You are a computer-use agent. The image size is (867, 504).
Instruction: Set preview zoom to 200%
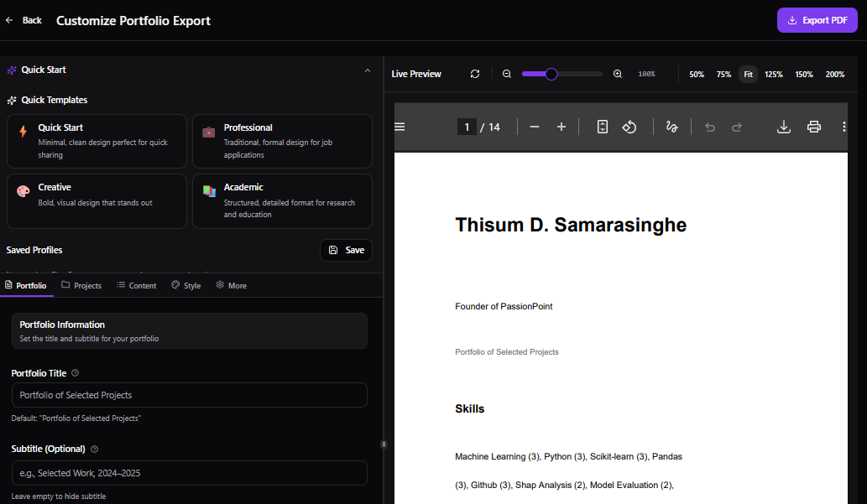click(835, 74)
